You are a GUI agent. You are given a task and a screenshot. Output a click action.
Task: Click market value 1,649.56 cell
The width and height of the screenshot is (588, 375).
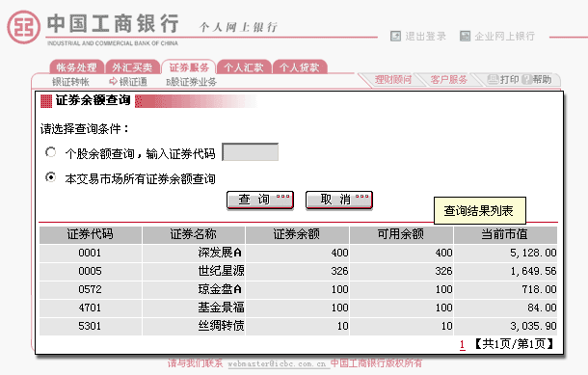[505, 271]
